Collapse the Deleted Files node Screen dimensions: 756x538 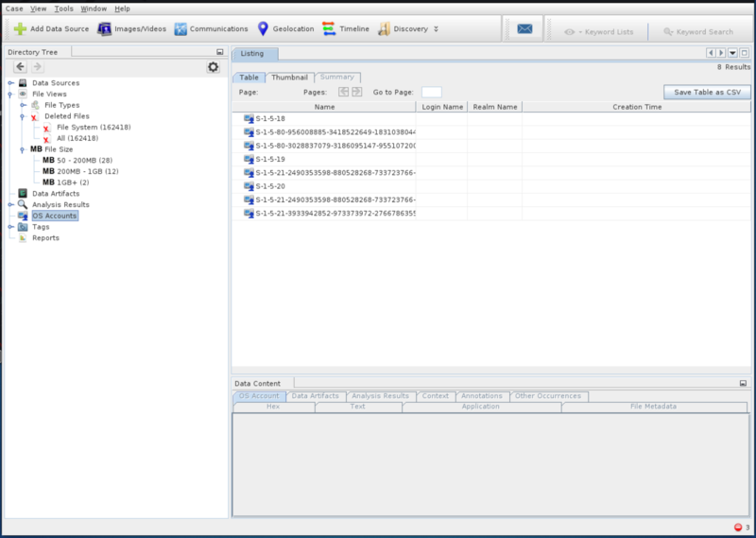coord(23,116)
